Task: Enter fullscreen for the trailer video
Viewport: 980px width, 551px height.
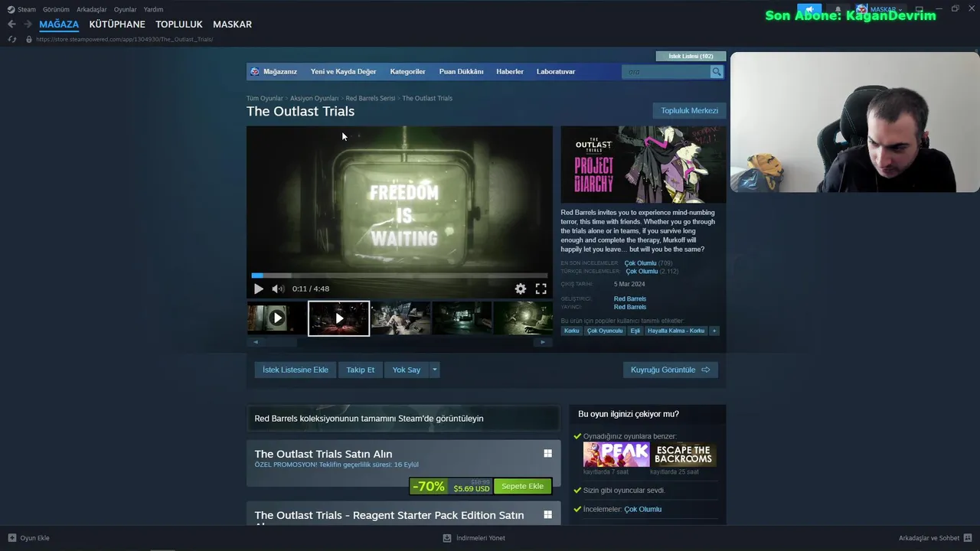Action: coord(541,289)
